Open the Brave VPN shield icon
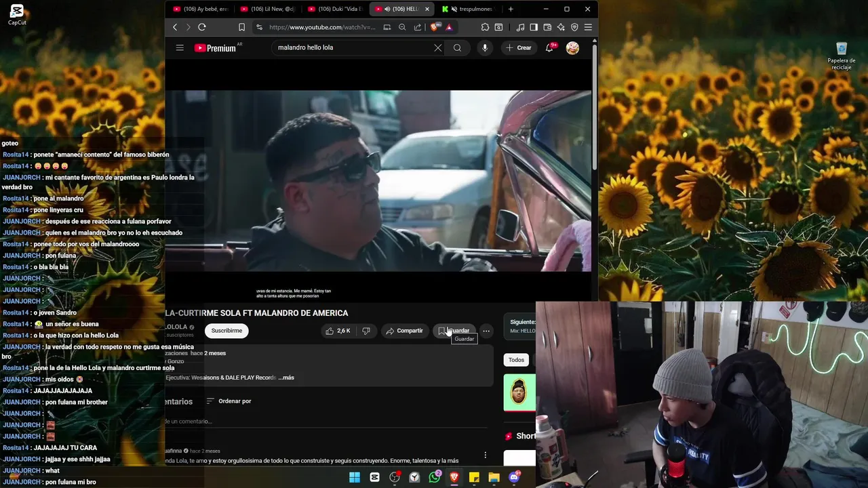 [574, 27]
